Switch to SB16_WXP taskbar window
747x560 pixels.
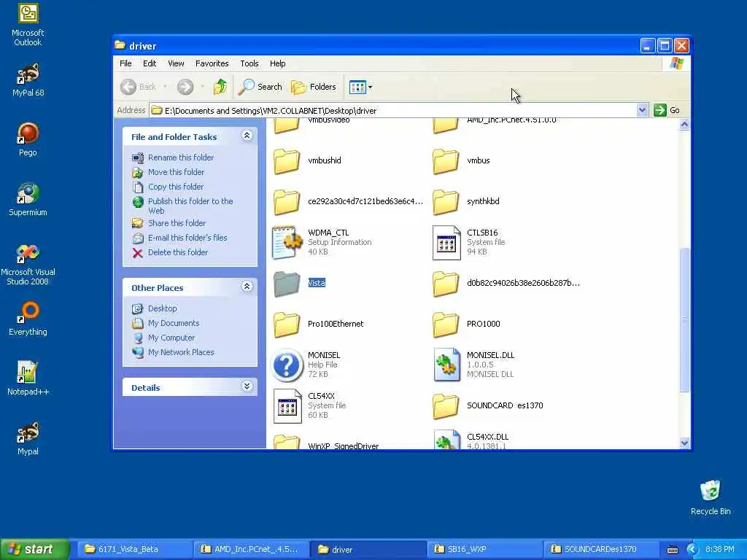click(484, 549)
